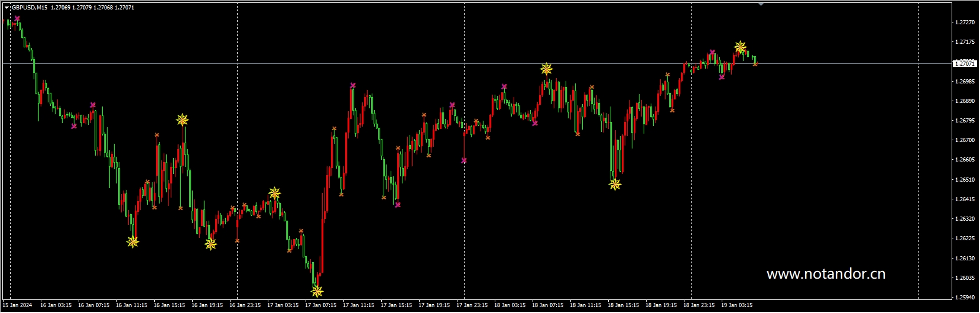Click the 1.26890 price axis label
980x313 pixels.
coord(965,101)
